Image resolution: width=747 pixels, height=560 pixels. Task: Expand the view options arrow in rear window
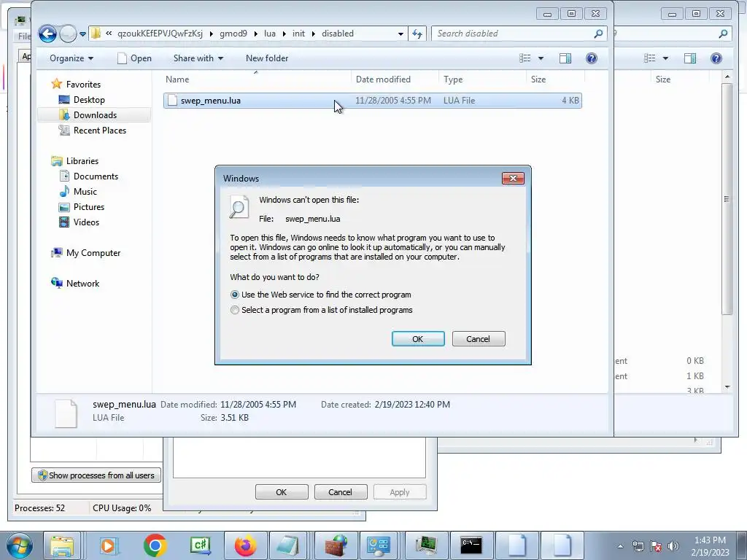click(x=665, y=58)
